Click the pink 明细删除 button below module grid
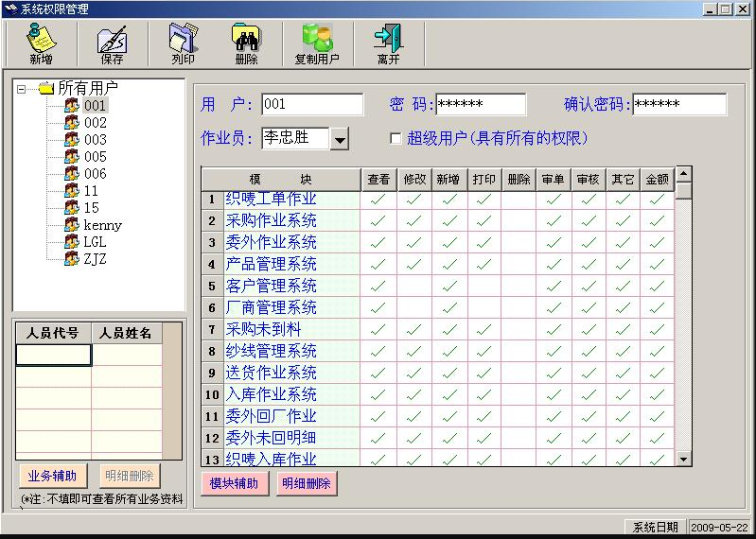The width and height of the screenshot is (756, 539). [307, 483]
